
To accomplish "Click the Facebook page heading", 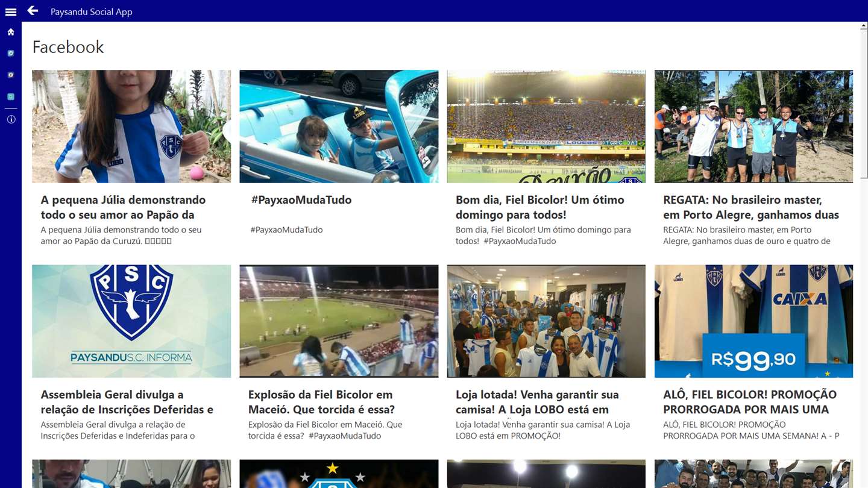I will point(68,47).
